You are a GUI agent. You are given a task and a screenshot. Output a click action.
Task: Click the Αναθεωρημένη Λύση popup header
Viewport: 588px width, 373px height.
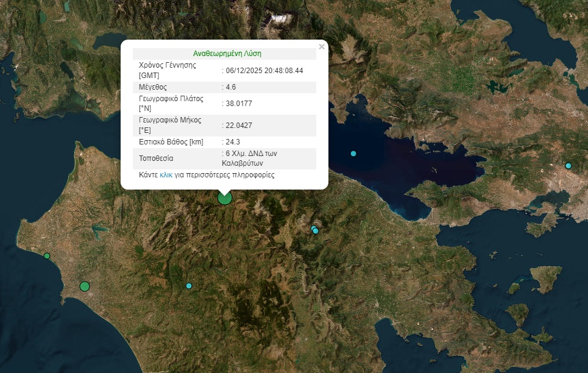(225, 54)
